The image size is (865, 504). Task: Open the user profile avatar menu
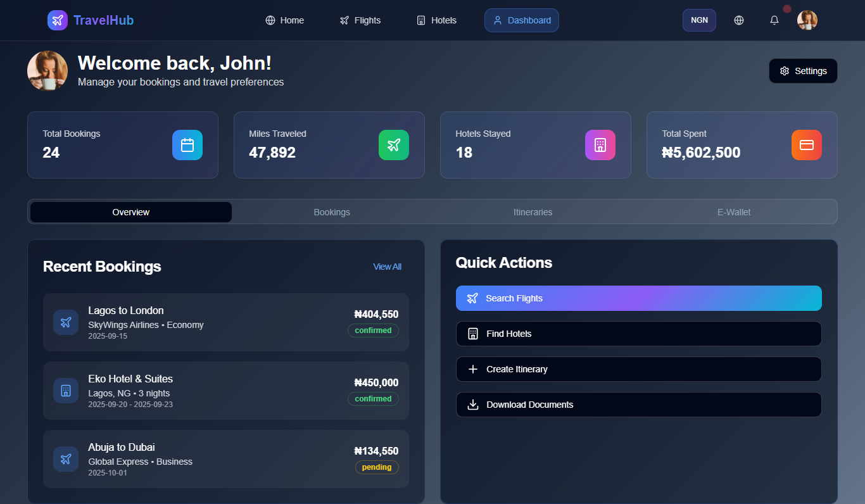click(x=807, y=20)
